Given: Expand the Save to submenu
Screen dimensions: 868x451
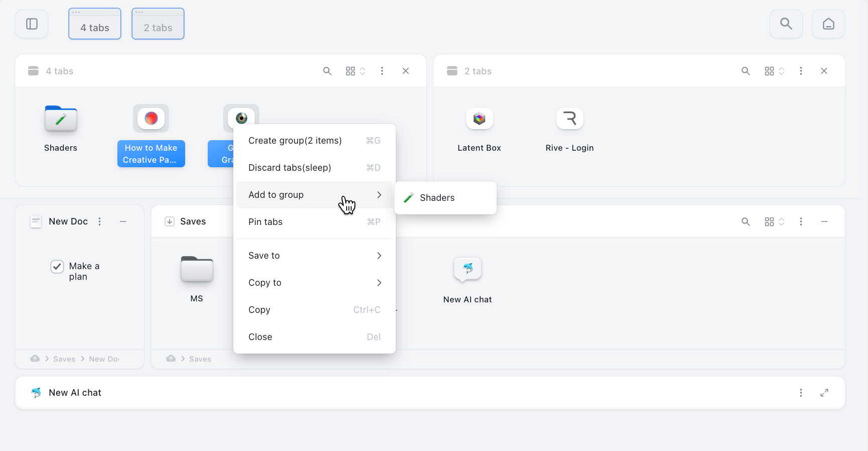Looking at the screenshot, I should (x=314, y=256).
